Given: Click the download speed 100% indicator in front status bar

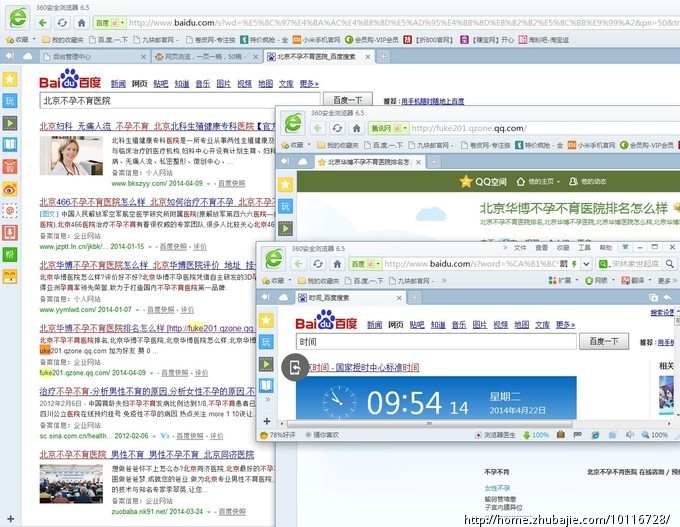Looking at the screenshot, I should (536, 435).
